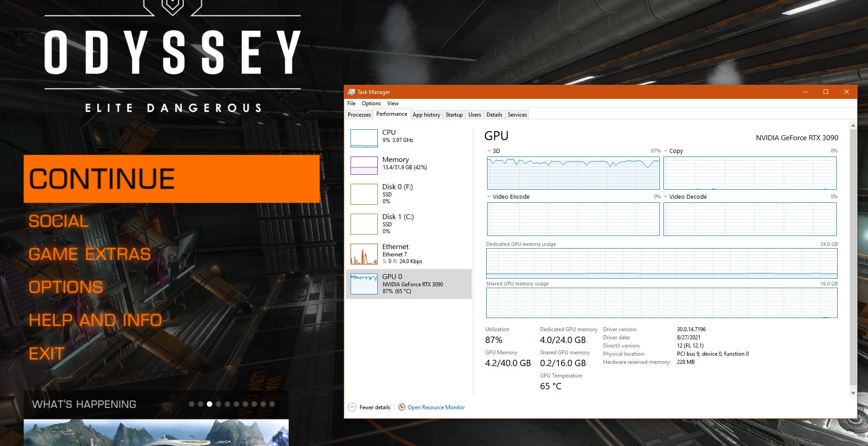868x446 pixels.
Task: Click the driver version 30.0.14.7196 value
Action: (x=691, y=329)
